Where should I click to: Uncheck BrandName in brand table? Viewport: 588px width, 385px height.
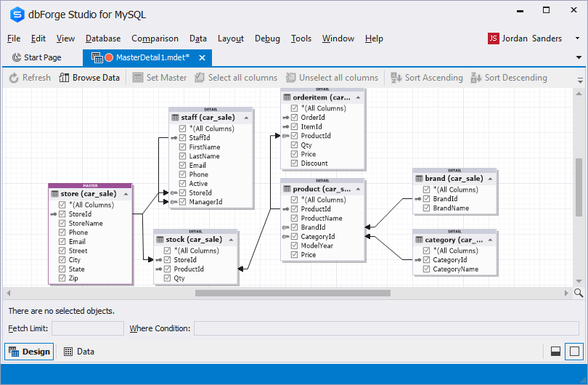(x=426, y=208)
